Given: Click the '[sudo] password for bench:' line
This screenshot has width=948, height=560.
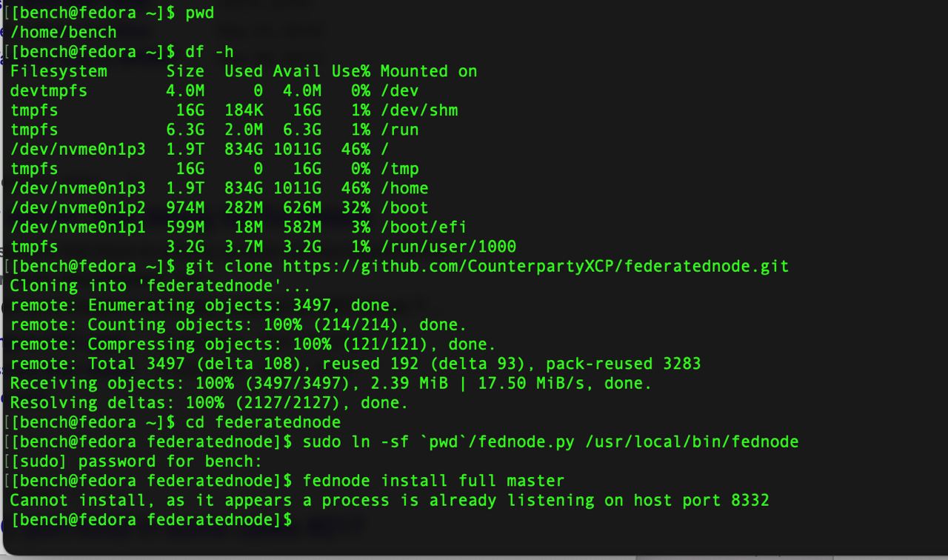Looking at the screenshot, I should [136, 461].
